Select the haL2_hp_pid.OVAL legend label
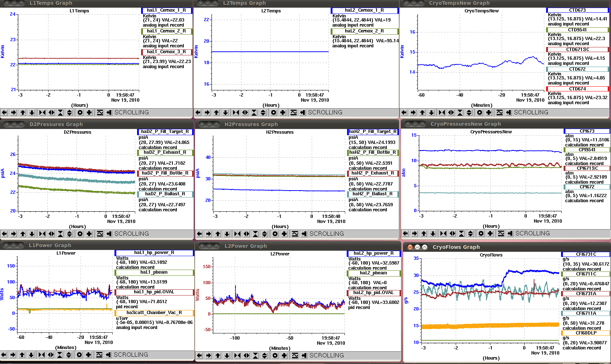The width and height of the screenshot is (611, 364). point(374,293)
